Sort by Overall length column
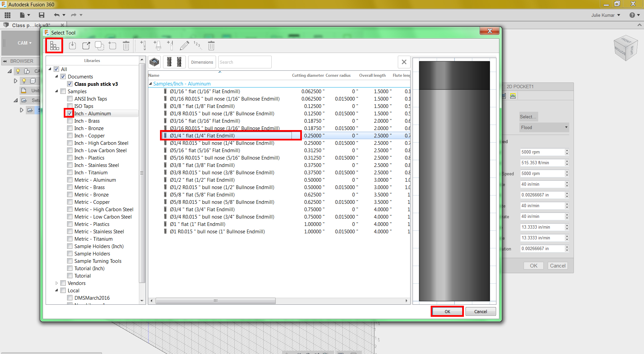644x354 pixels. tap(372, 75)
